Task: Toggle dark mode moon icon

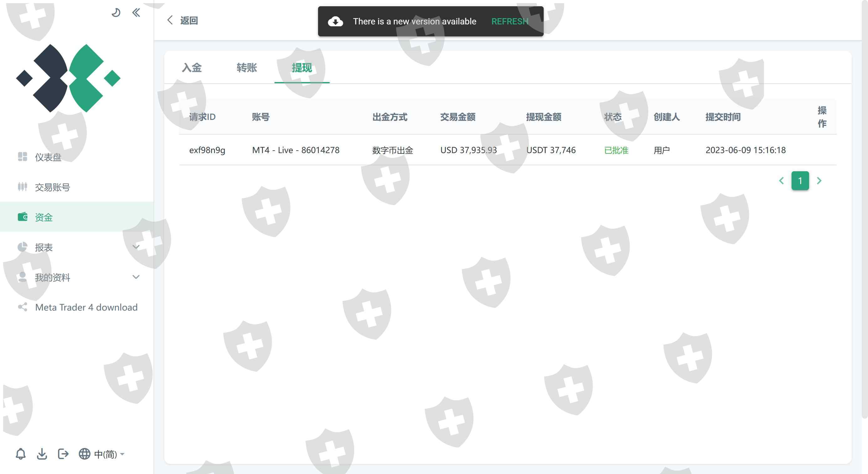Action: tap(116, 13)
